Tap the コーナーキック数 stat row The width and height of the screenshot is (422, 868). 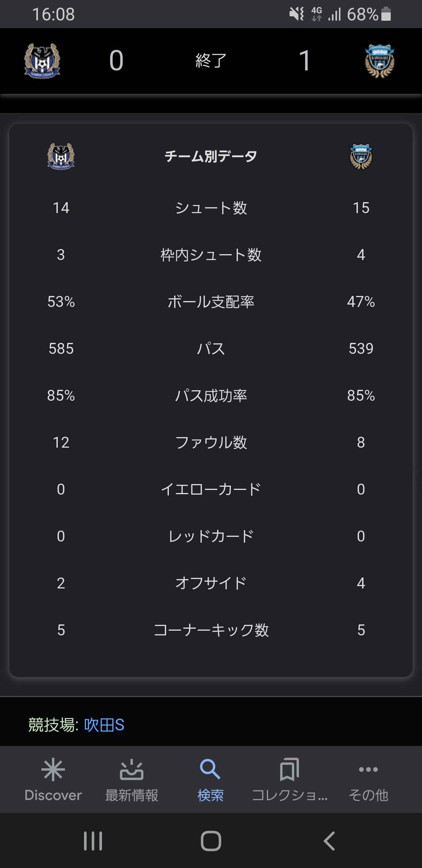coord(211,630)
